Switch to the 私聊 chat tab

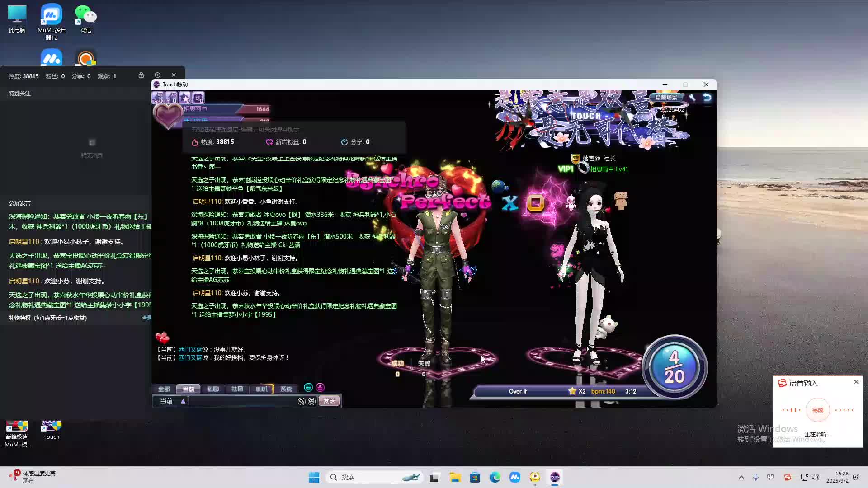pos(212,389)
